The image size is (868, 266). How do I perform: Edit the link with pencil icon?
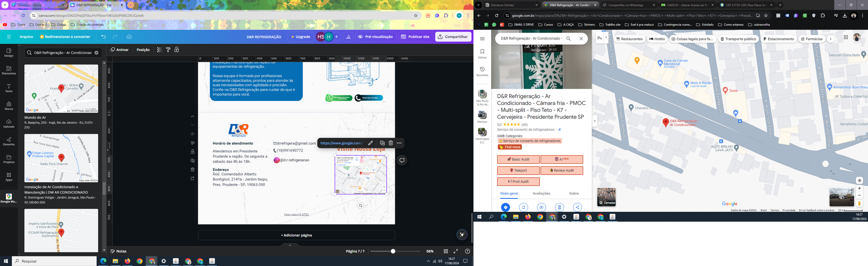370,143
